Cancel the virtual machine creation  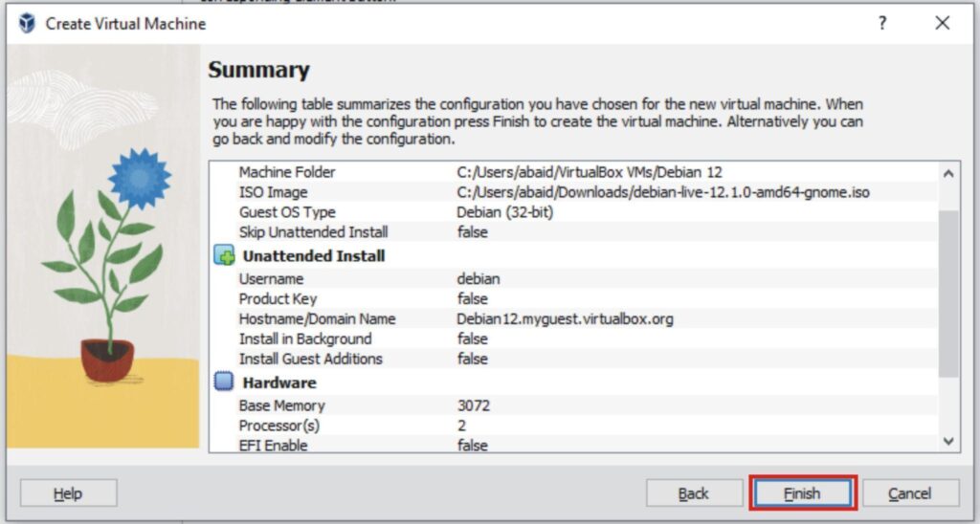tap(911, 493)
